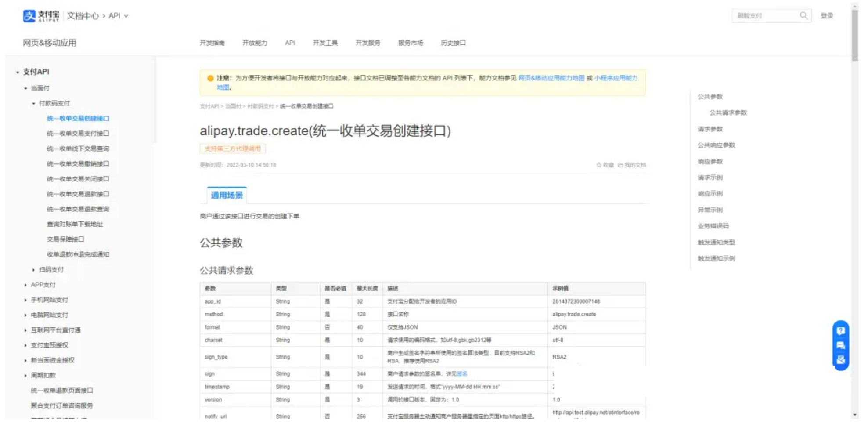
Task: Click 支付API in the page breadcrumb
Action: (209, 106)
